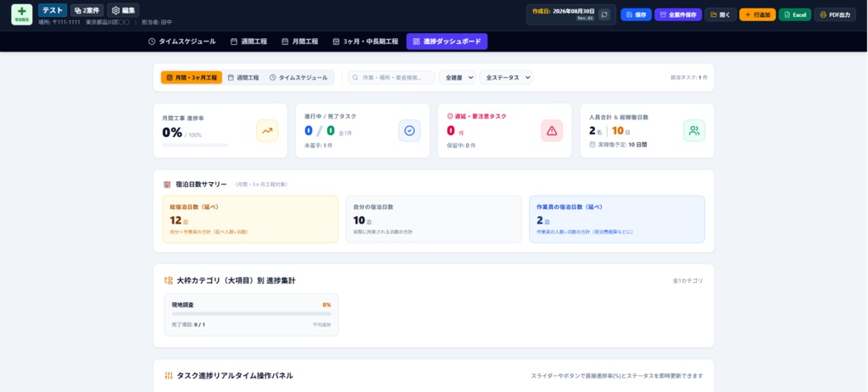The width and height of the screenshot is (868, 392).
Task: Click the calendar icon beside 実稼働予定
Action: coord(593,144)
